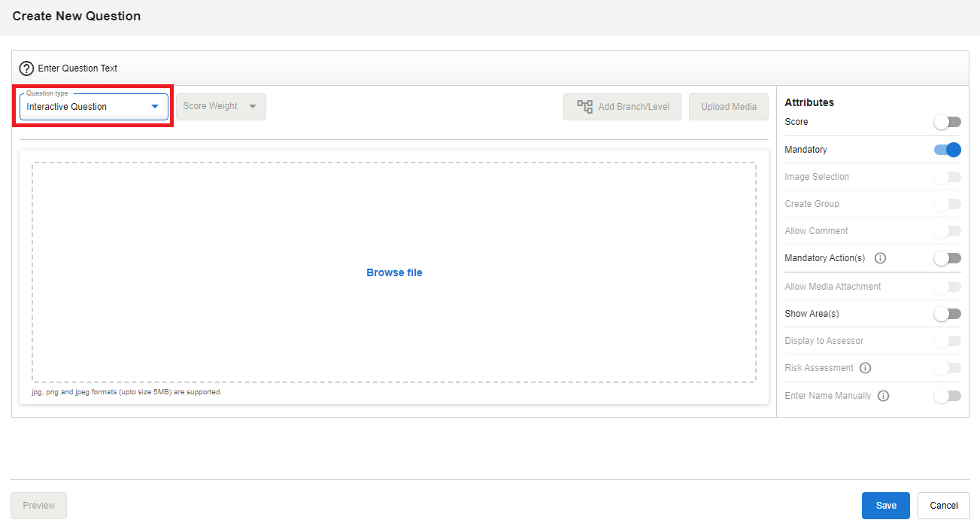Click the Upload Media button

click(x=728, y=107)
